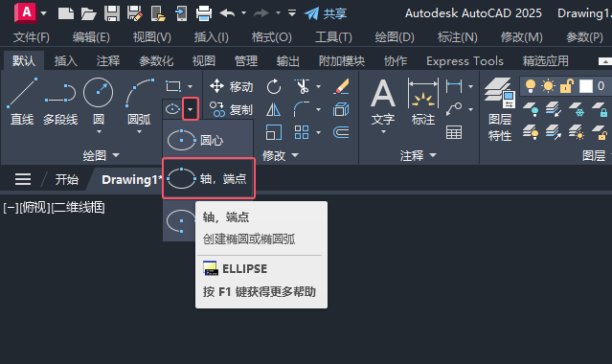Click the Scale tool icon

(x=274, y=132)
